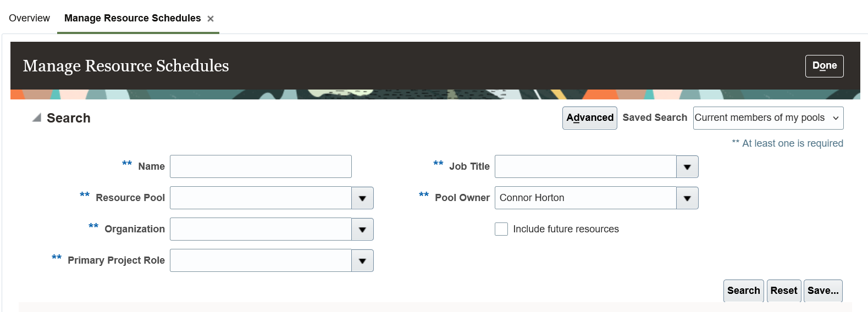Image resolution: width=868 pixels, height=312 pixels.
Task: Focus the Name text field
Action: pyautogui.click(x=261, y=166)
